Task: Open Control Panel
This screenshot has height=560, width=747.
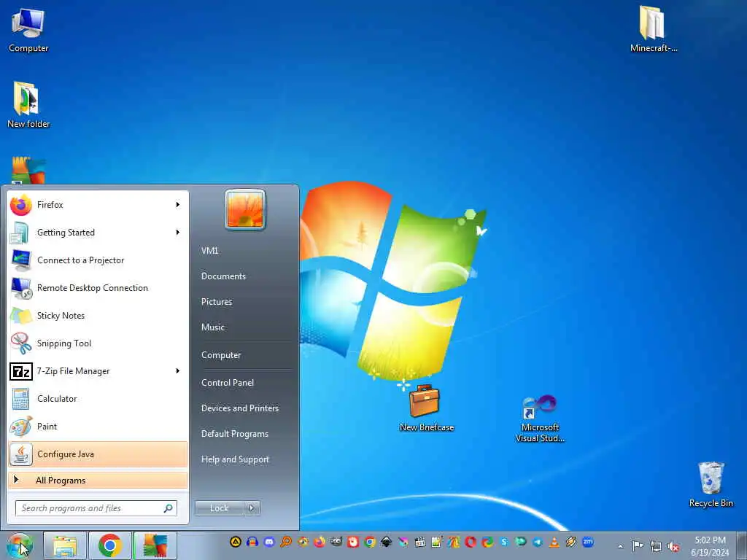Action: click(x=228, y=383)
